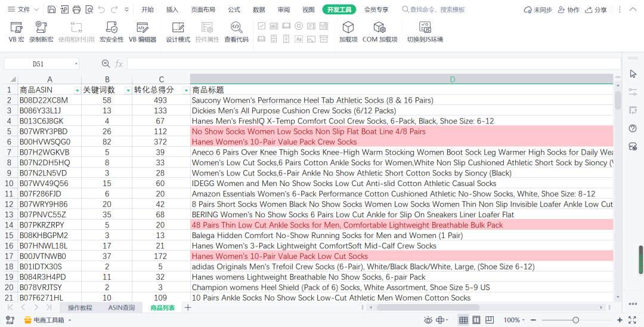644x327 pixels.
Task: Open help question-mark icon in sidebar
Action: (x=633, y=128)
